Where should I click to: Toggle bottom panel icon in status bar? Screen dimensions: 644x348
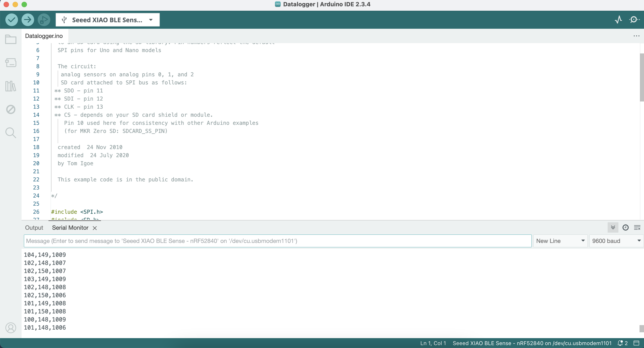pyautogui.click(x=637, y=343)
